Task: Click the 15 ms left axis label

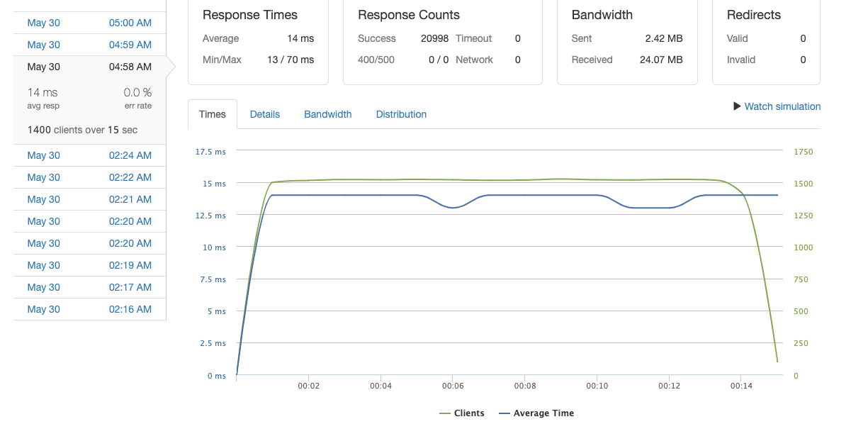Action: (214, 184)
